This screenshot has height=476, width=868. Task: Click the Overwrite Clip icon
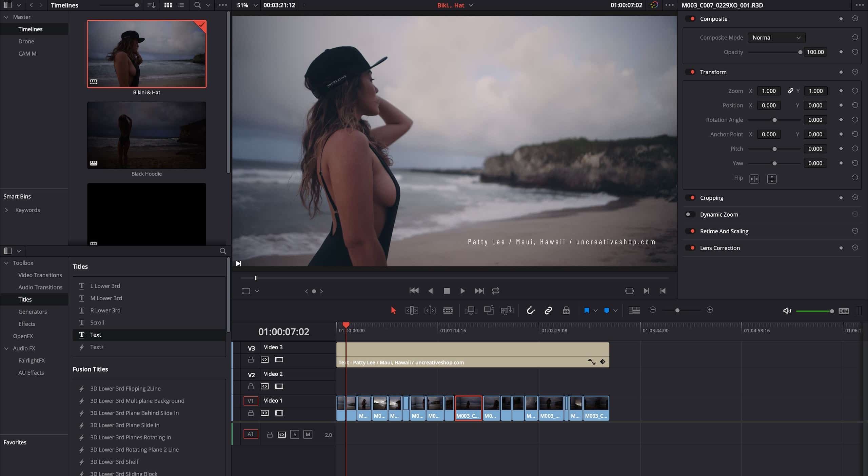[489, 310]
